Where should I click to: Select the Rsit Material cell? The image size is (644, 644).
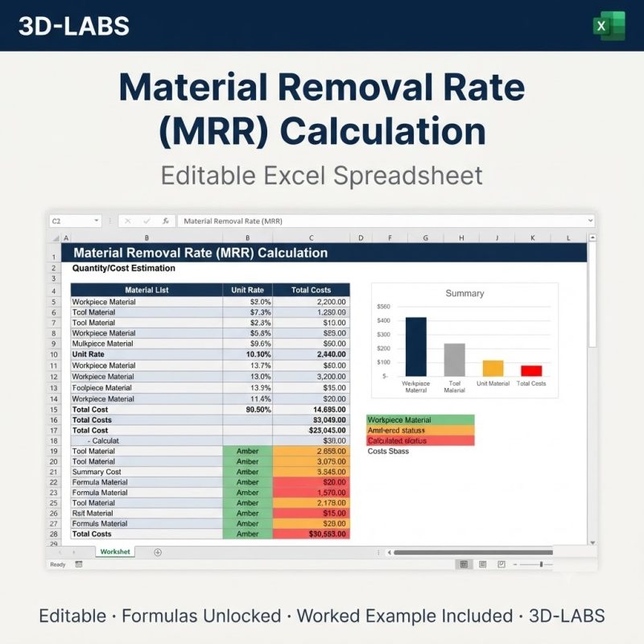(147, 514)
